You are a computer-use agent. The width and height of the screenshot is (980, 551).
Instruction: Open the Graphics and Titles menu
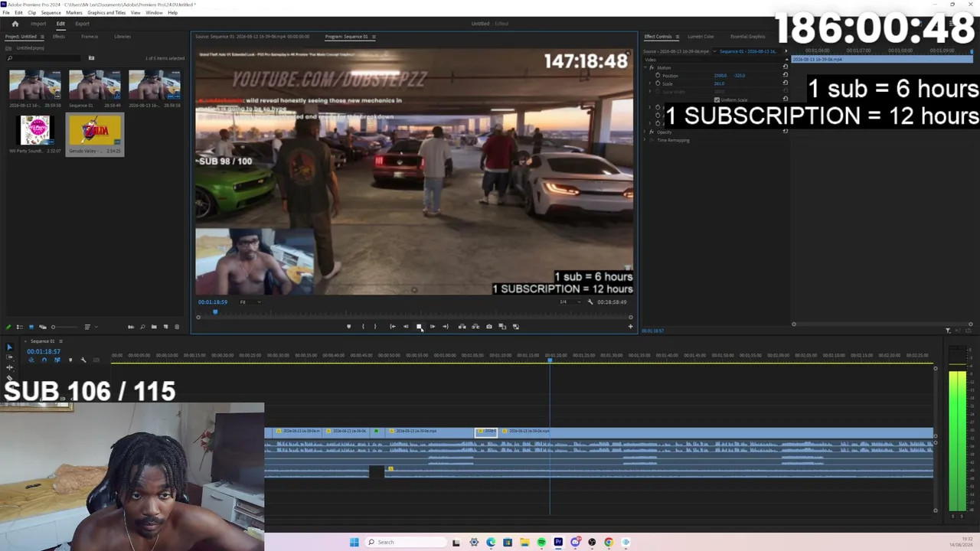pos(106,13)
